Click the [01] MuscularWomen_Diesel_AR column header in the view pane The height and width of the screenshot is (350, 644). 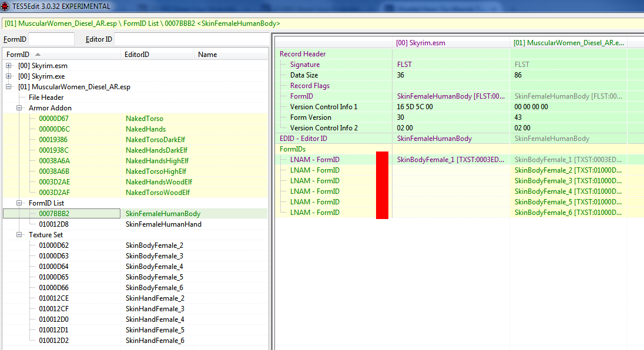[x=568, y=43]
